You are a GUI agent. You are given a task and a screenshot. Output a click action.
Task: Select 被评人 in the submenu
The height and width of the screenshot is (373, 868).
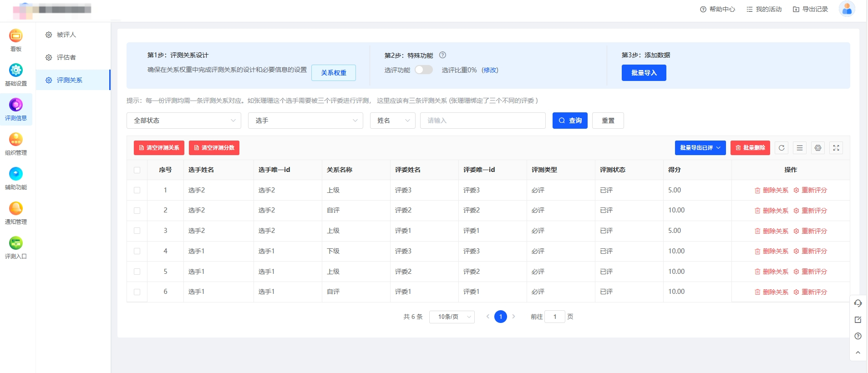coord(66,35)
